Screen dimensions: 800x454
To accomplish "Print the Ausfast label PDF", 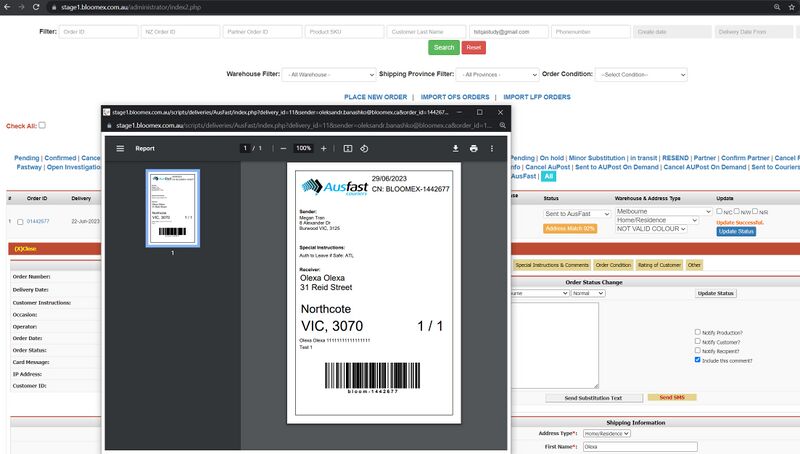I will tap(473, 148).
